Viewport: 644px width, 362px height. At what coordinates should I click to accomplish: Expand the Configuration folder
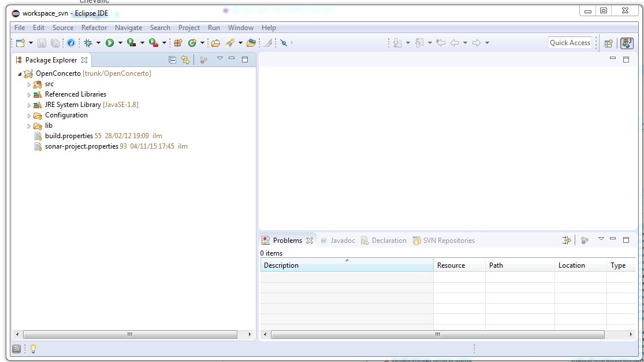[29, 116]
